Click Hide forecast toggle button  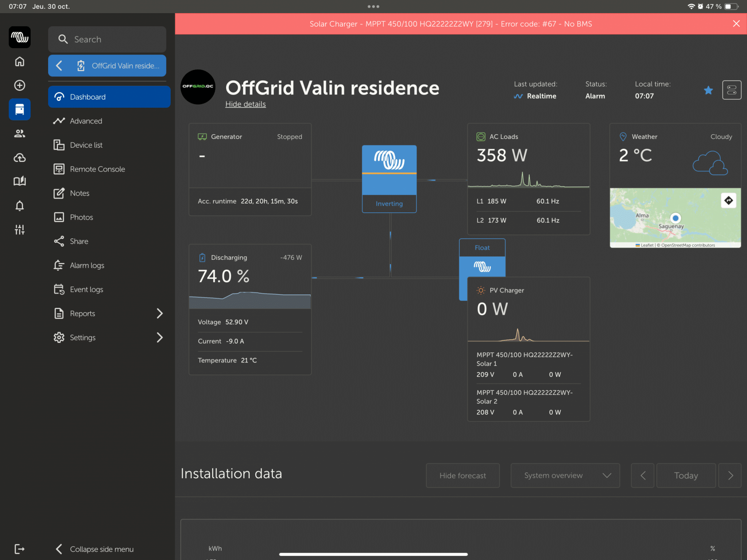click(462, 475)
